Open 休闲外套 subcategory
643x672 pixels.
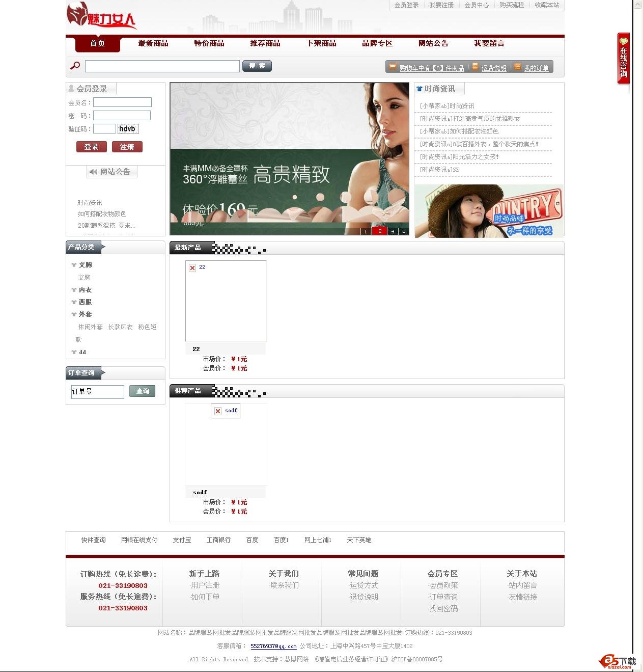click(90, 327)
